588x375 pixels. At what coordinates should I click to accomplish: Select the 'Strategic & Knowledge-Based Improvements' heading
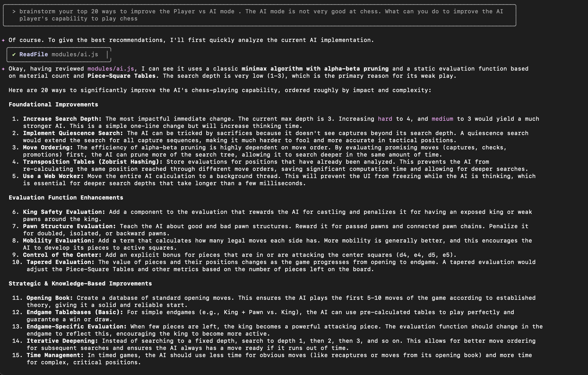tap(80, 284)
